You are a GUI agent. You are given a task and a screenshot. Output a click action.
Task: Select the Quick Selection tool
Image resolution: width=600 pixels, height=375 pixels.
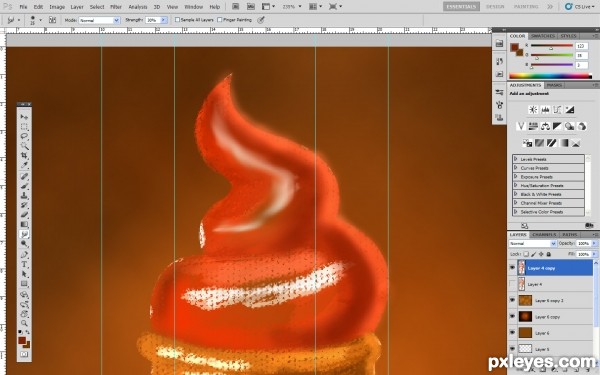click(24, 146)
